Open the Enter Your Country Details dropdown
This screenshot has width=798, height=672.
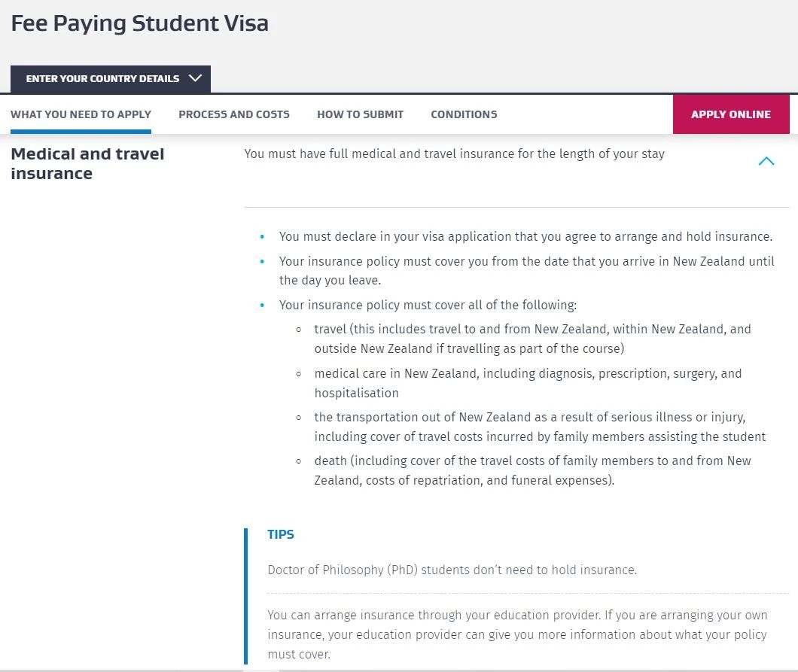(x=111, y=79)
